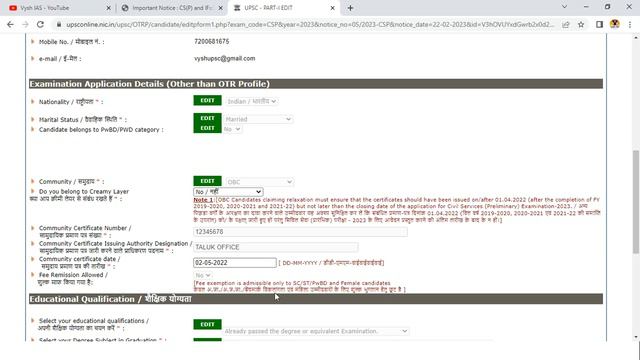Viewport: 640px width, 360px height.
Task: Open the Marital Status Married dropdown
Action: 258,119
